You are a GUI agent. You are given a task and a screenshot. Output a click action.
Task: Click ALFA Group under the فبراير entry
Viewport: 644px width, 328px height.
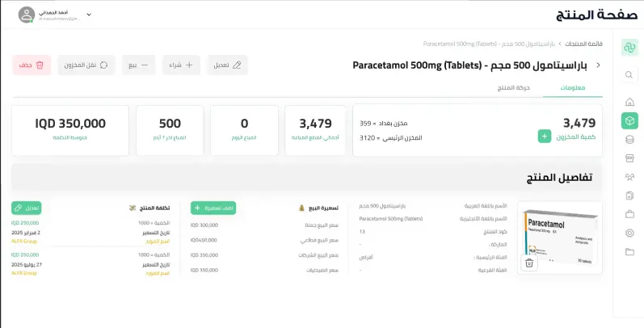(23, 242)
